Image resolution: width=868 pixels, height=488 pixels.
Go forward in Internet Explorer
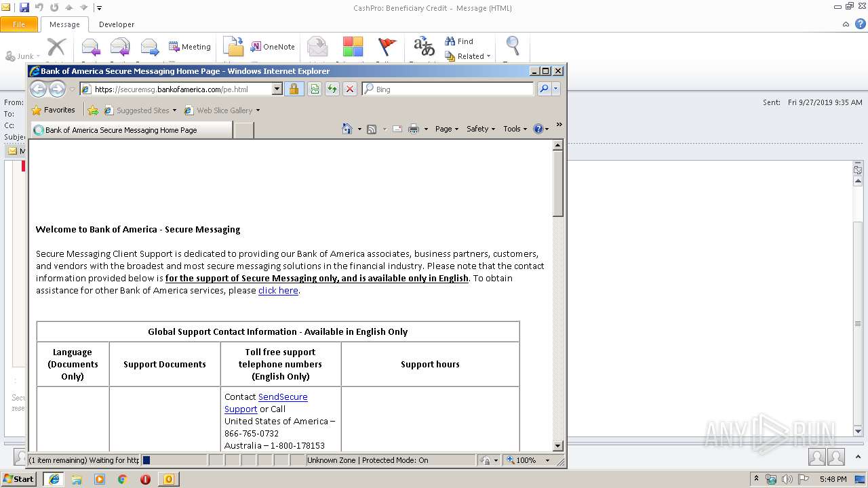(57, 89)
